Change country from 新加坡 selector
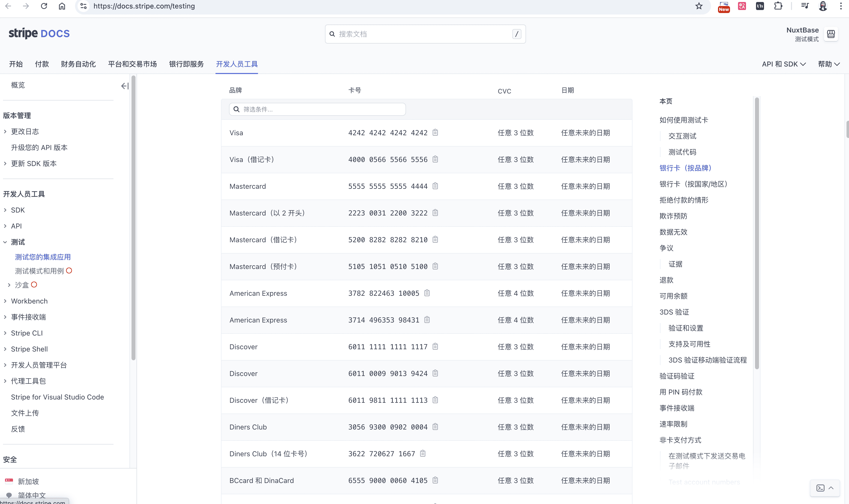 click(x=28, y=481)
